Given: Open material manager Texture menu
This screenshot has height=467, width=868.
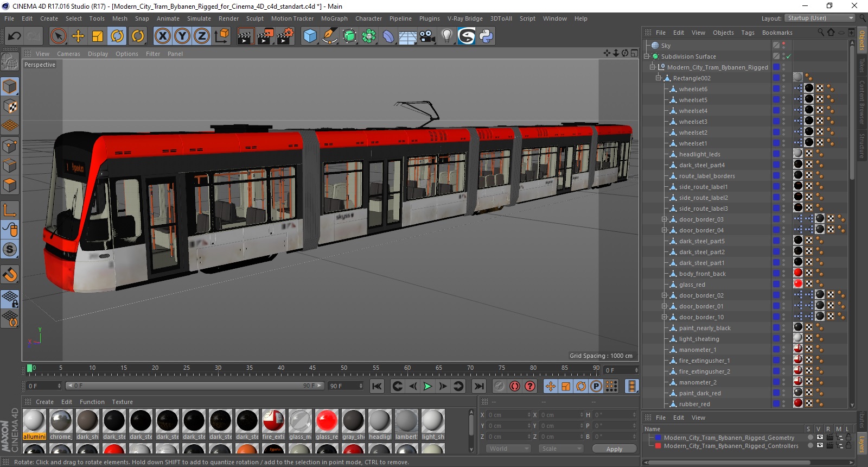Looking at the screenshot, I should click(122, 402).
